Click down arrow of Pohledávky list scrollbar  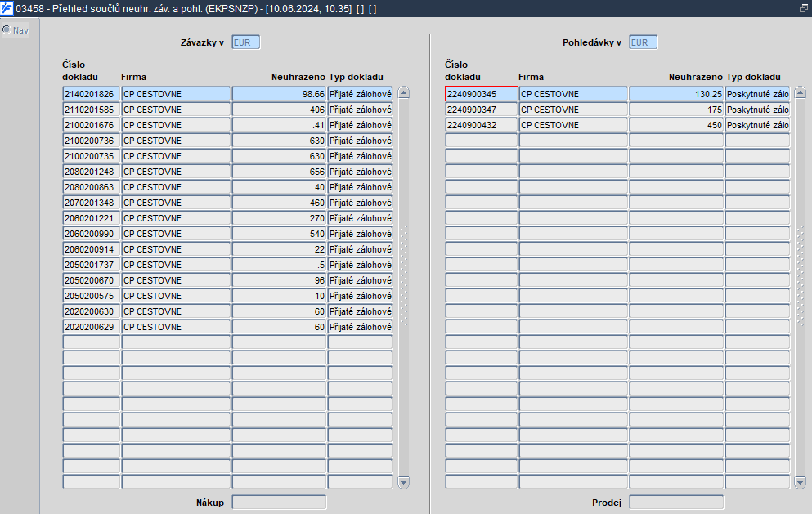800,482
